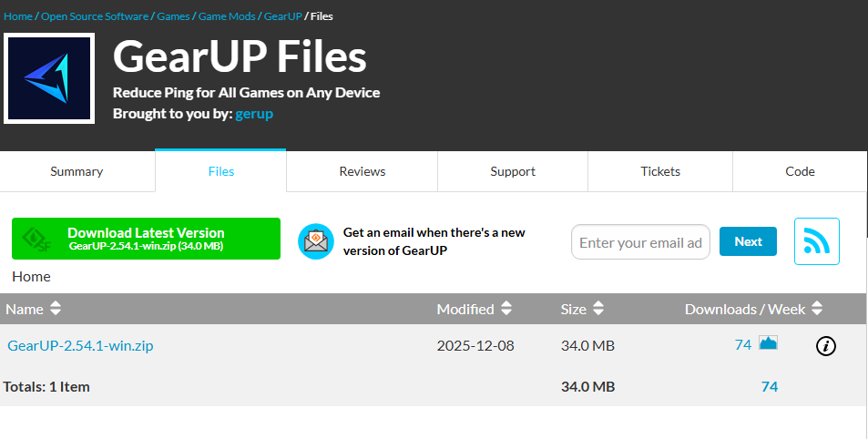Open the RSS feed icon button

coord(816,241)
